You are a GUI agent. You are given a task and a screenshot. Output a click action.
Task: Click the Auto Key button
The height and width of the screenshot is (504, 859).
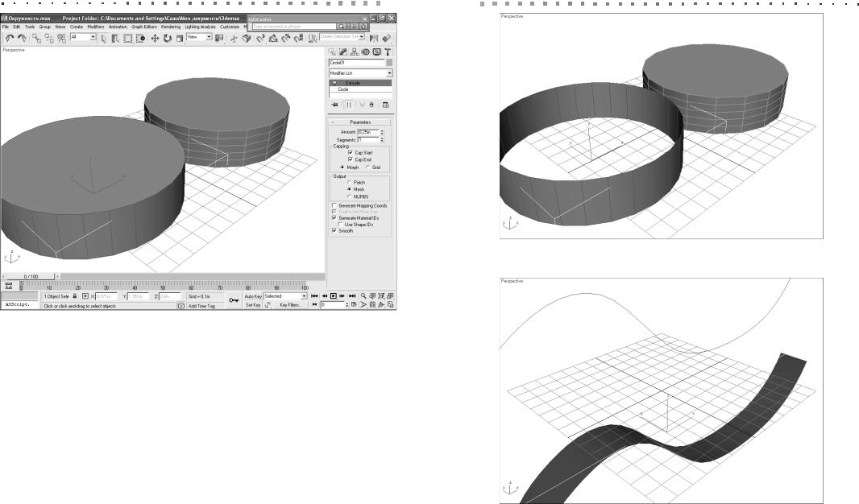pos(253,296)
